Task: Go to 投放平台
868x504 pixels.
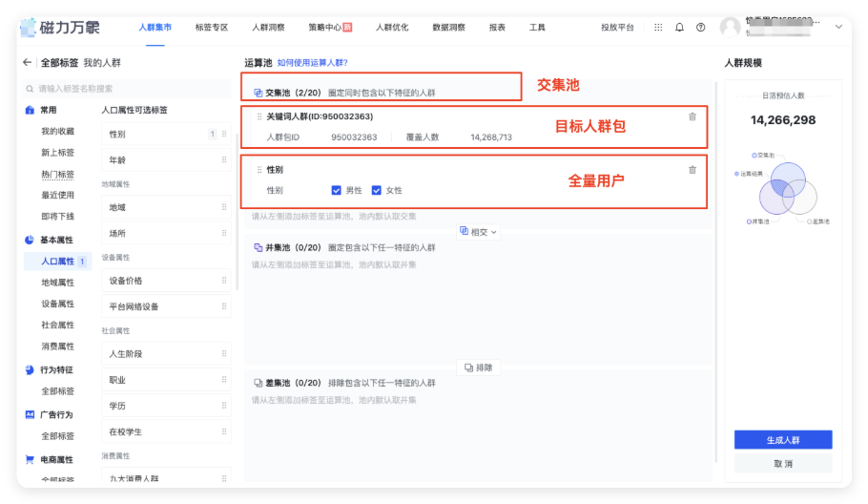Action: (x=617, y=27)
